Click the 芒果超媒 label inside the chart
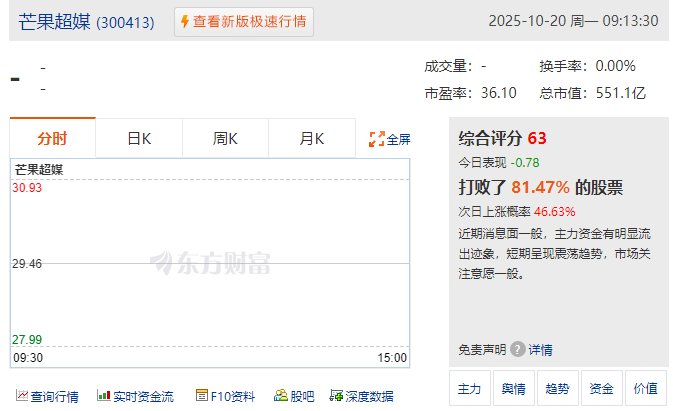673x411 pixels. point(39,169)
